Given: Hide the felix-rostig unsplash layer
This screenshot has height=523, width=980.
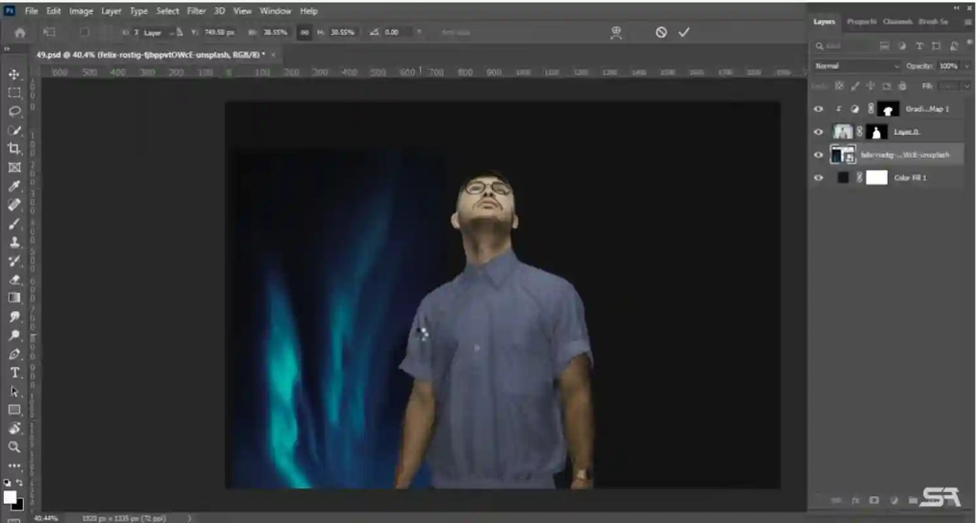Looking at the screenshot, I should click(x=818, y=155).
